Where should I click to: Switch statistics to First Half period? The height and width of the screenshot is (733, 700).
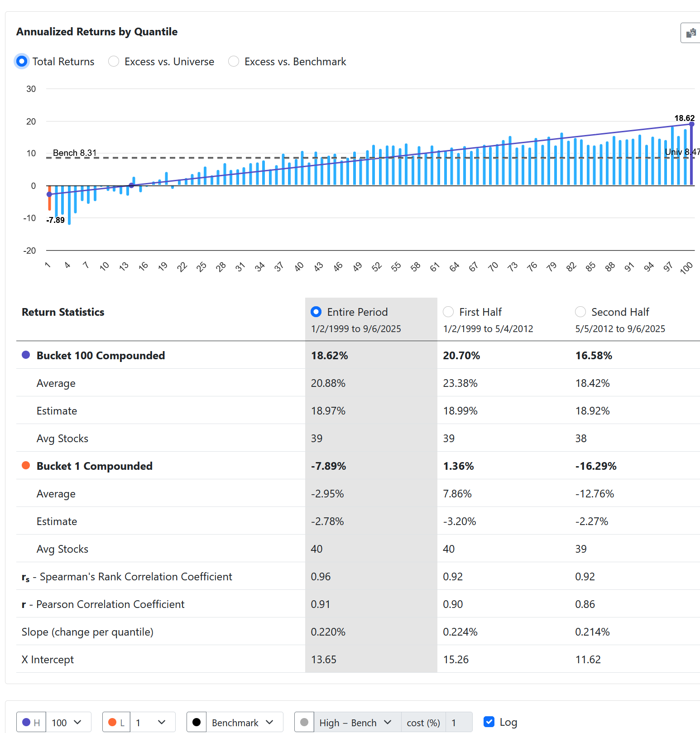click(x=448, y=312)
